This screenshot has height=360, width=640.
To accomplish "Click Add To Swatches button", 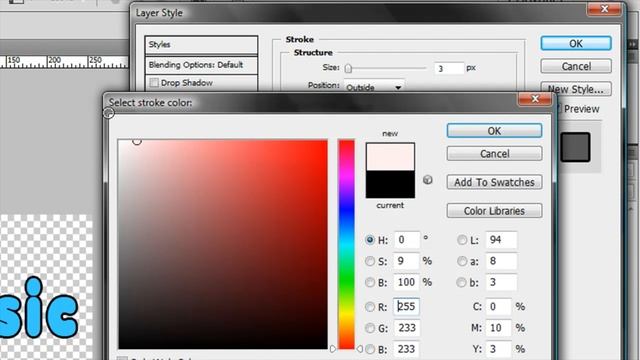I will click(494, 182).
